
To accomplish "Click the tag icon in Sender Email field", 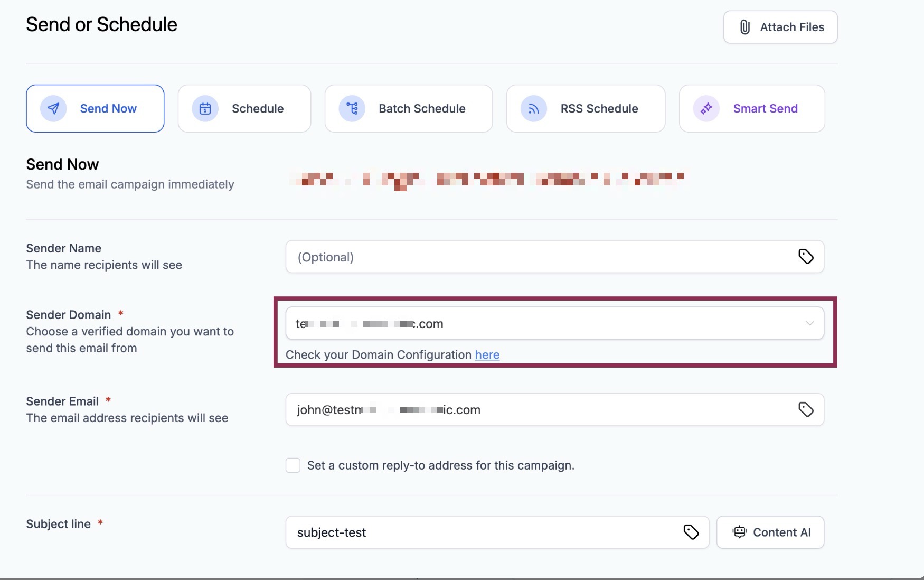I will [806, 409].
